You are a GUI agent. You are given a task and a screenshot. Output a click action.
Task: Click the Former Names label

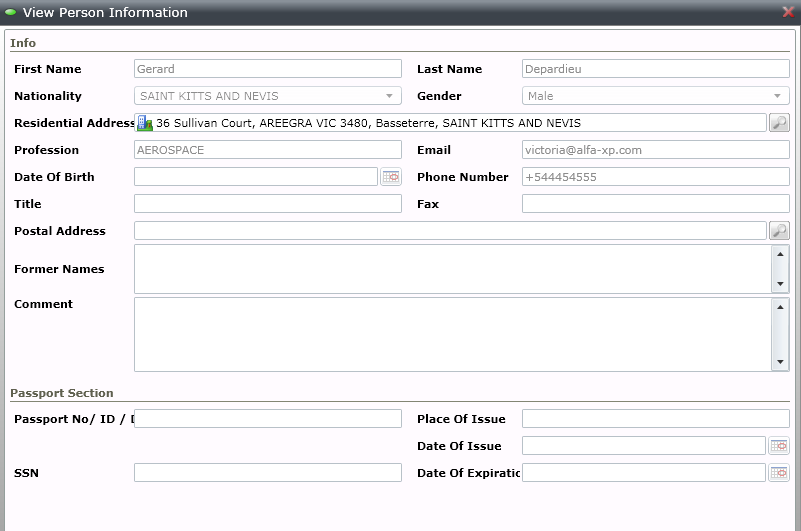pos(59,269)
